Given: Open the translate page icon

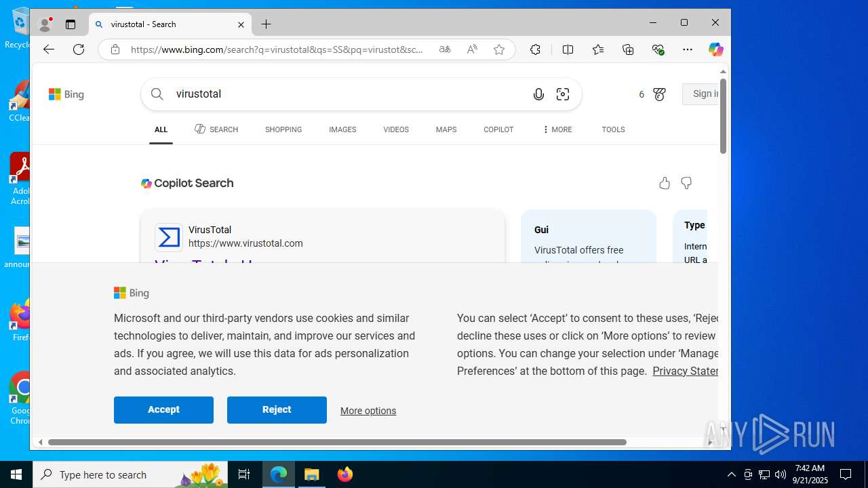Looking at the screenshot, I should click(x=445, y=49).
